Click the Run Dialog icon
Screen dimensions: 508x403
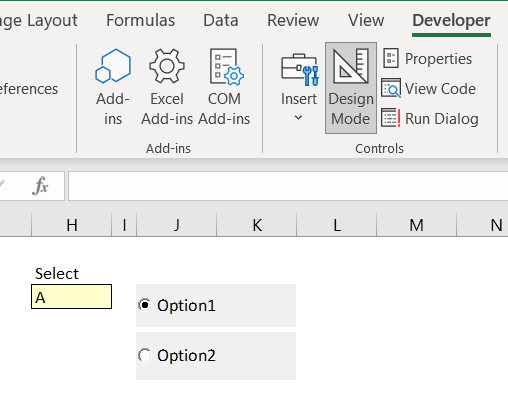(x=391, y=118)
